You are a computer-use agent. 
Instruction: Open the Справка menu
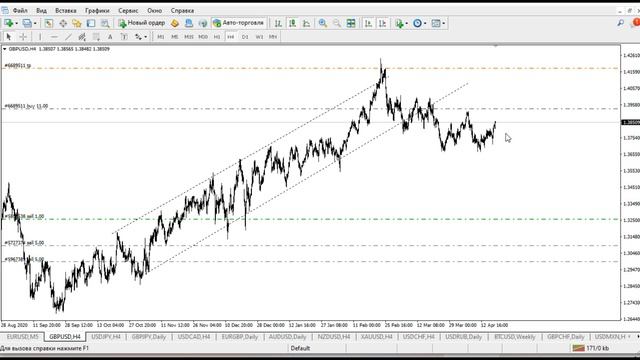coord(182,11)
